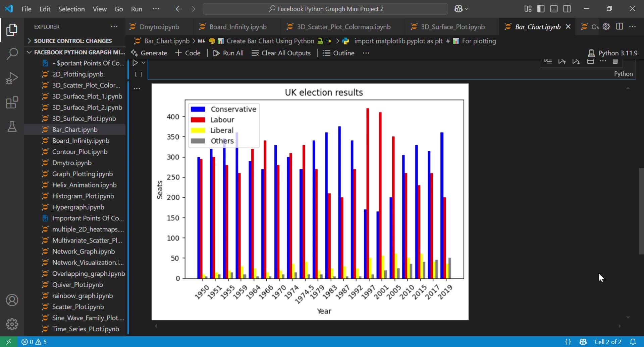Open the Copilot chat dropdown in title bar

pyautogui.click(x=461, y=9)
